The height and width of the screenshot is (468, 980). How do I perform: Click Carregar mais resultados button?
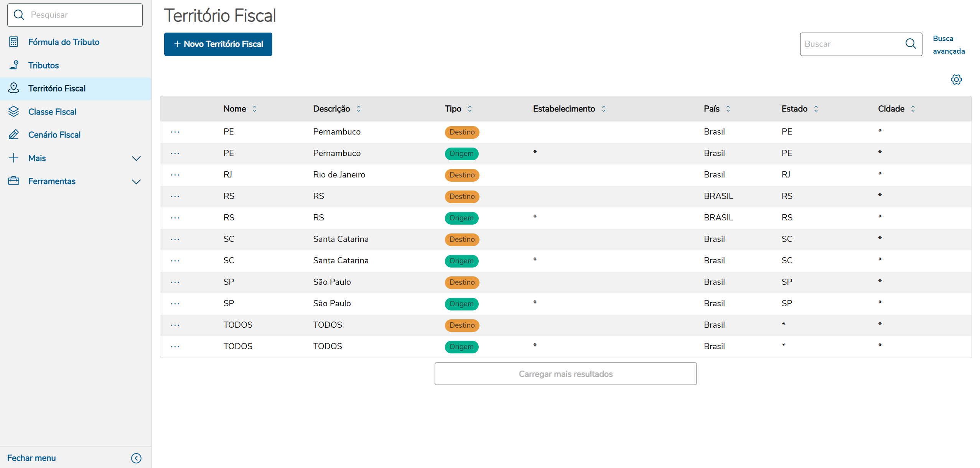click(565, 374)
